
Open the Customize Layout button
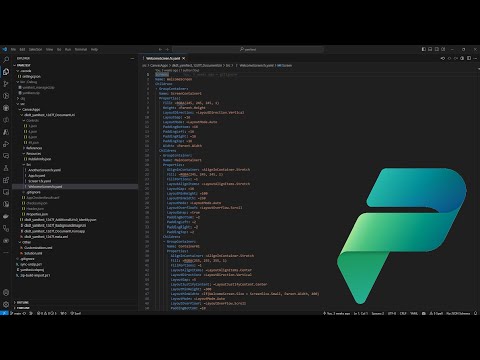[x=443, y=49]
